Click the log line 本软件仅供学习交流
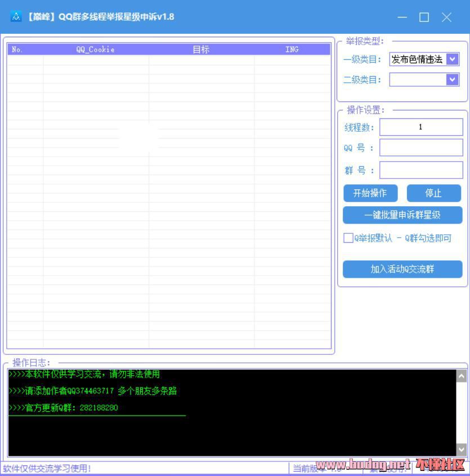470x476 pixels. [x=84, y=374]
